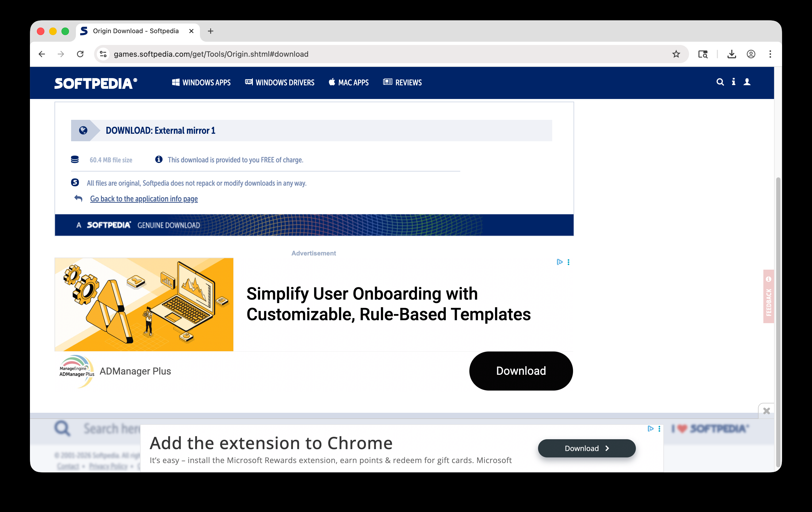Click the Softpedia S badge icon
This screenshot has width=812, height=512.
tap(75, 183)
